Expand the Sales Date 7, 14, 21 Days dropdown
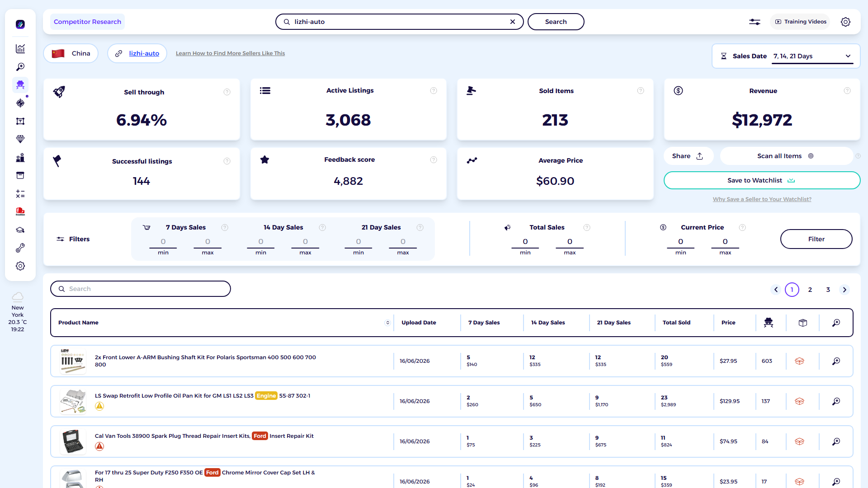This screenshot has width=868, height=488. 812,56
